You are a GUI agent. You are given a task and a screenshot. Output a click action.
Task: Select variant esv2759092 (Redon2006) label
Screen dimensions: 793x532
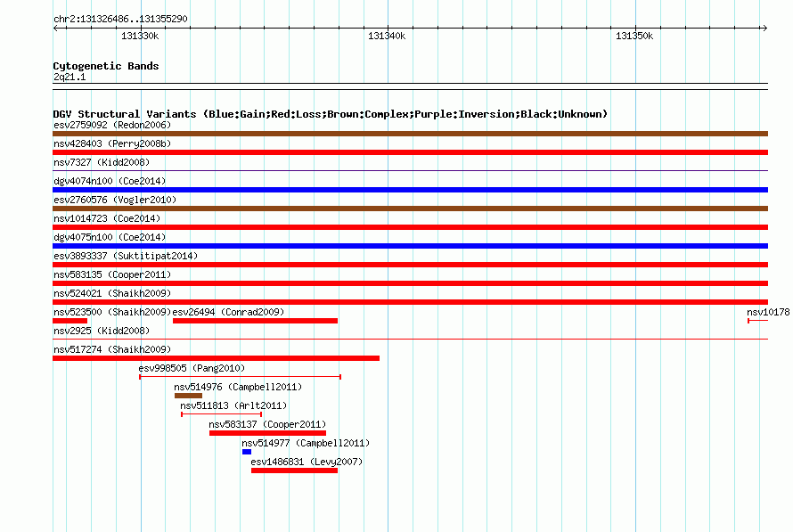point(112,125)
